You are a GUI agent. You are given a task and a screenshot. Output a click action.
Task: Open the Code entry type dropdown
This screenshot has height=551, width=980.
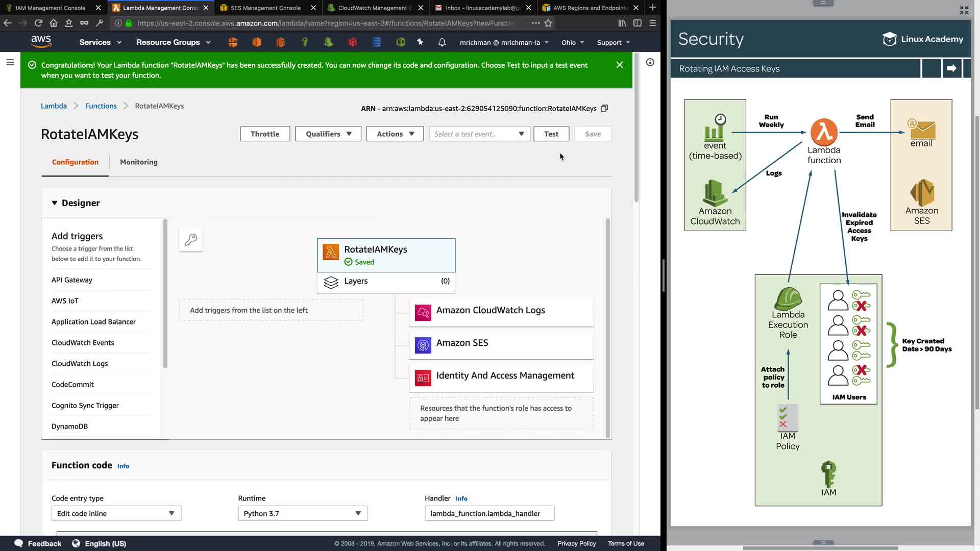(116, 513)
